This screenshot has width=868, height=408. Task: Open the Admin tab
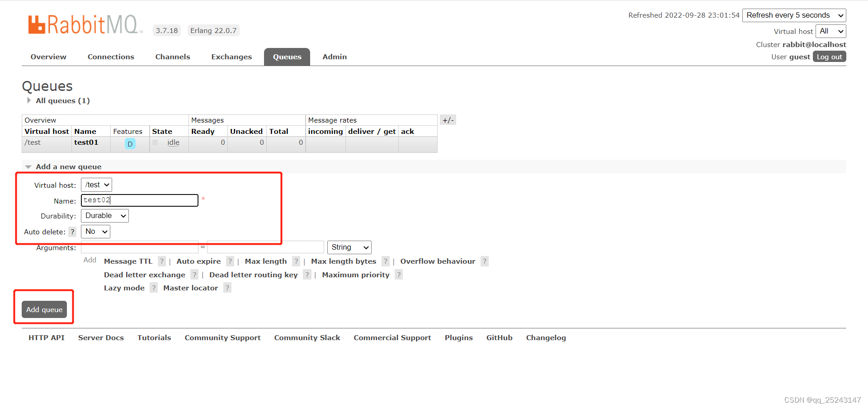click(334, 57)
